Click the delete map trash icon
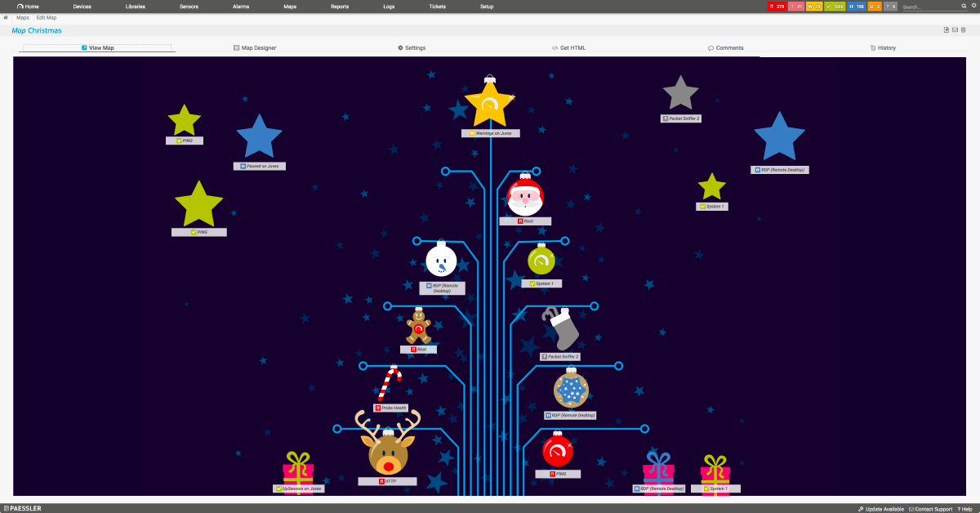This screenshot has height=513, width=980. tap(964, 30)
